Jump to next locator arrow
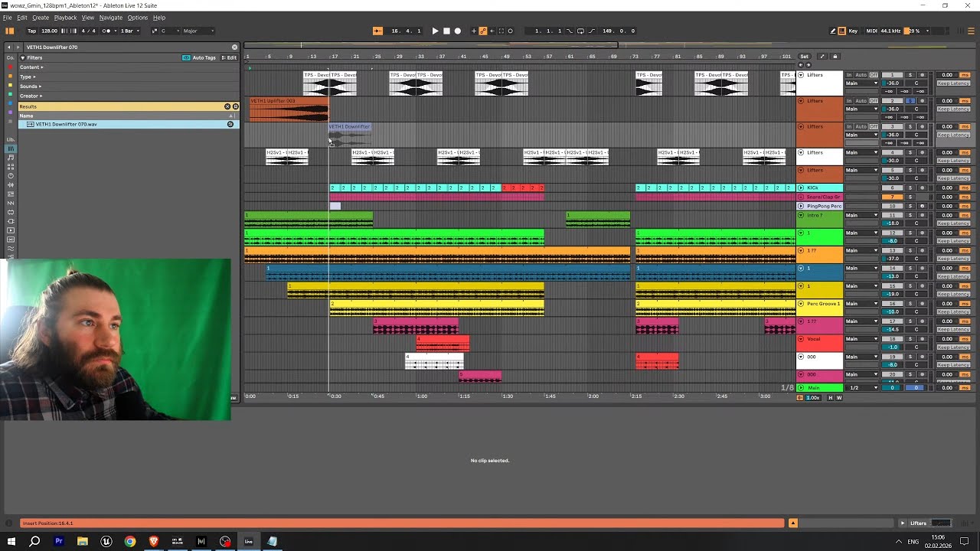 (808, 64)
